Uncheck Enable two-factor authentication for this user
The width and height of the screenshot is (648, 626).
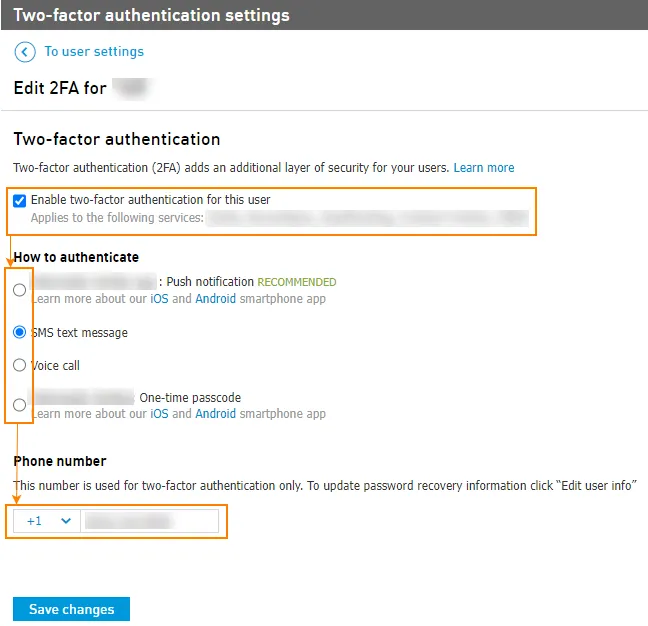click(19, 201)
